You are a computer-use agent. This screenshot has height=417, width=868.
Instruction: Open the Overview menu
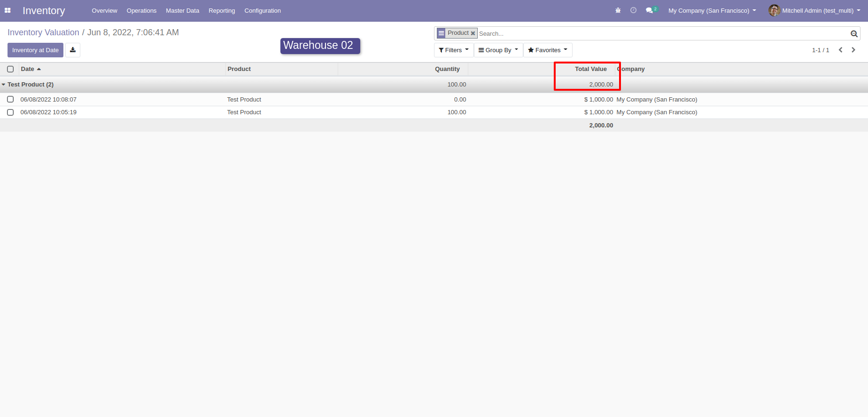(105, 10)
